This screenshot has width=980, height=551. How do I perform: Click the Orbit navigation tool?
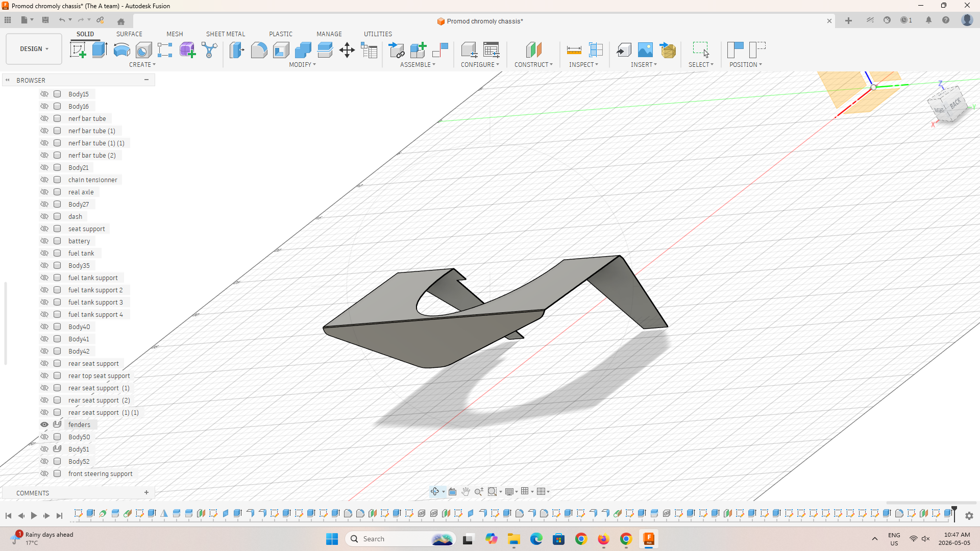435,491
